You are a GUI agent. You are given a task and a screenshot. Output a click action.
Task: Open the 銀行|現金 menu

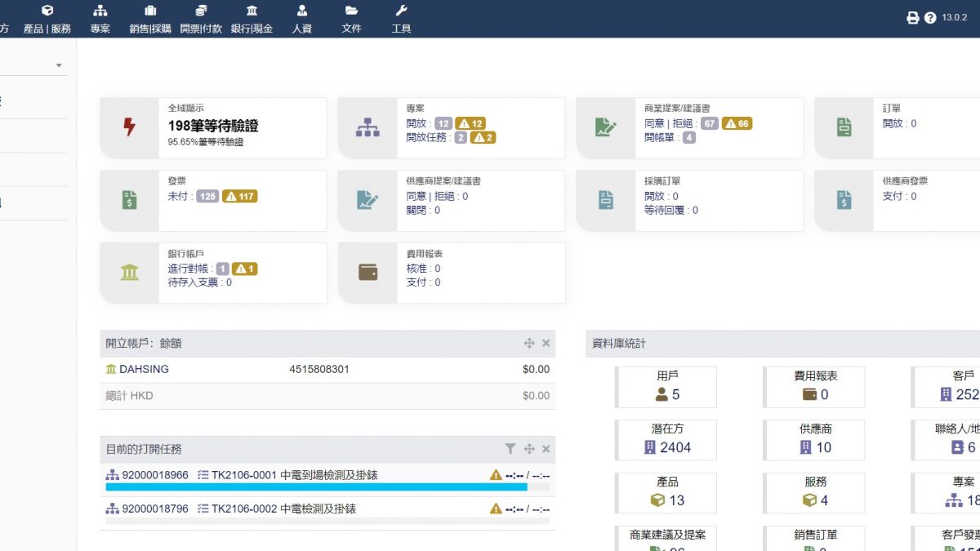(252, 19)
